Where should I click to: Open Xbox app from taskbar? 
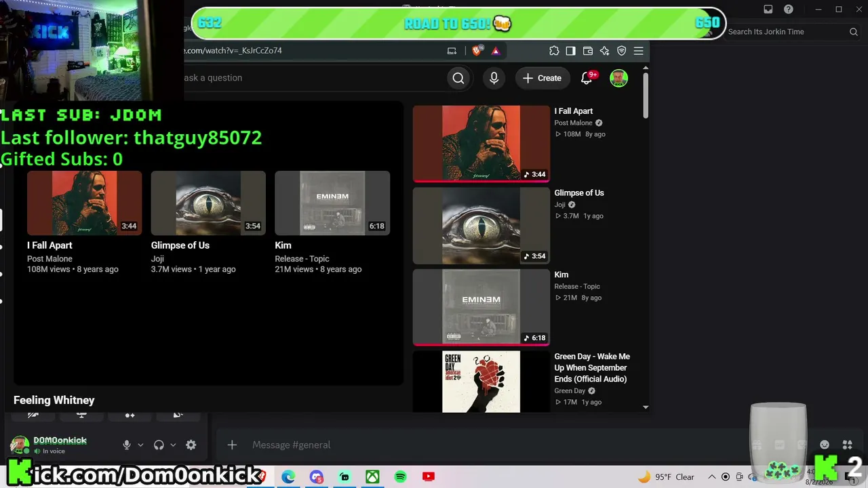coord(372,476)
